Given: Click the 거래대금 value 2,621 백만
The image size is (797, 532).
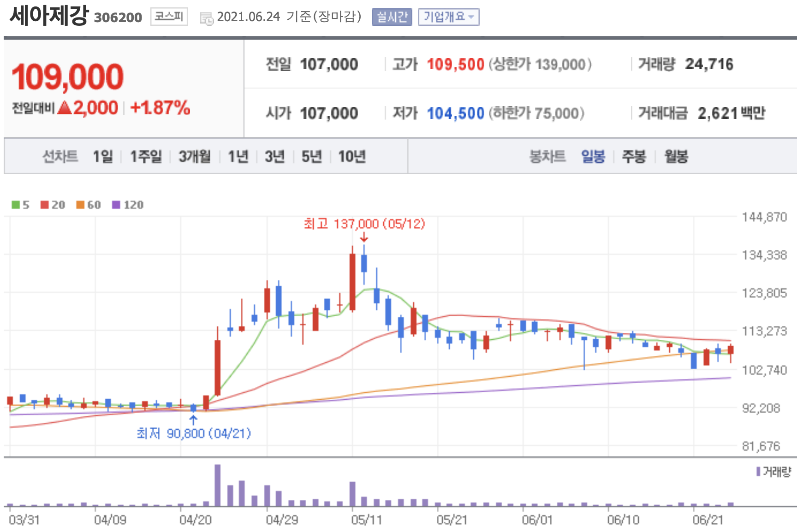Looking at the screenshot, I should pos(732,113).
